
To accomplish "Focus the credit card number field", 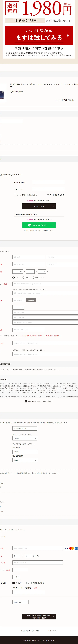I will pos(38,548).
